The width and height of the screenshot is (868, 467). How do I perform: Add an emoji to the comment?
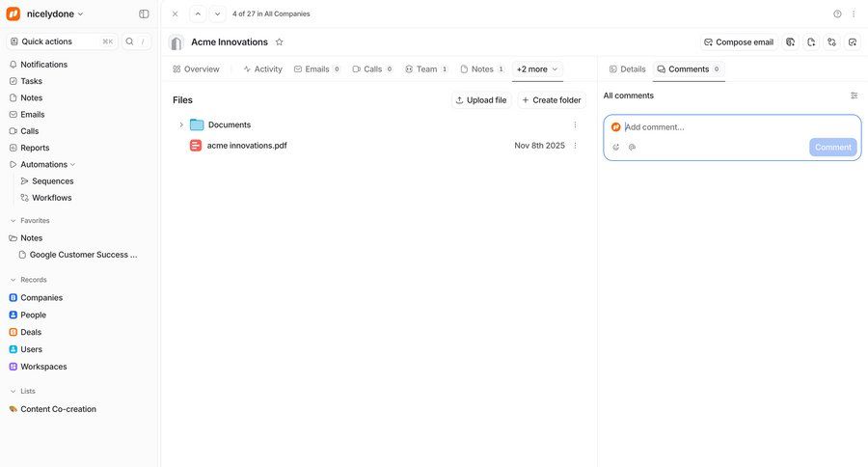pos(616,148)
